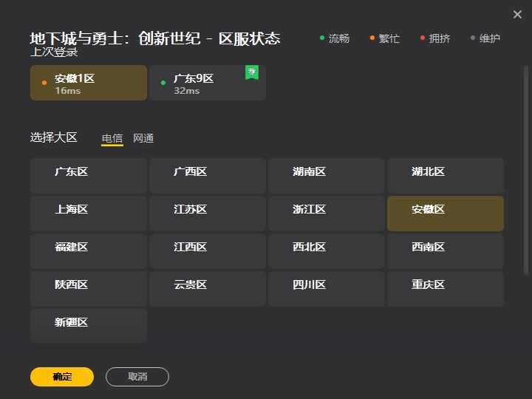Cancel with the 取消 button
Screen dimensions: 532x399
coord(137,377)
